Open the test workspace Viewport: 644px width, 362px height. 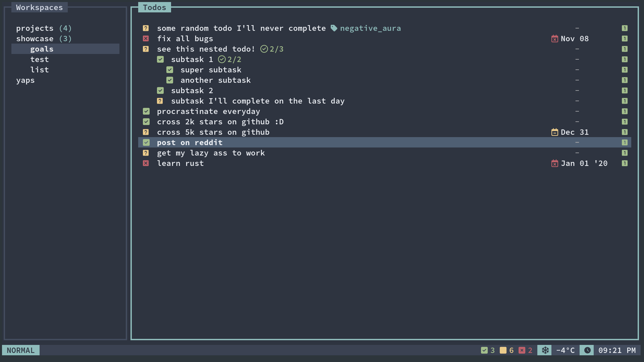tap(40, 59)
